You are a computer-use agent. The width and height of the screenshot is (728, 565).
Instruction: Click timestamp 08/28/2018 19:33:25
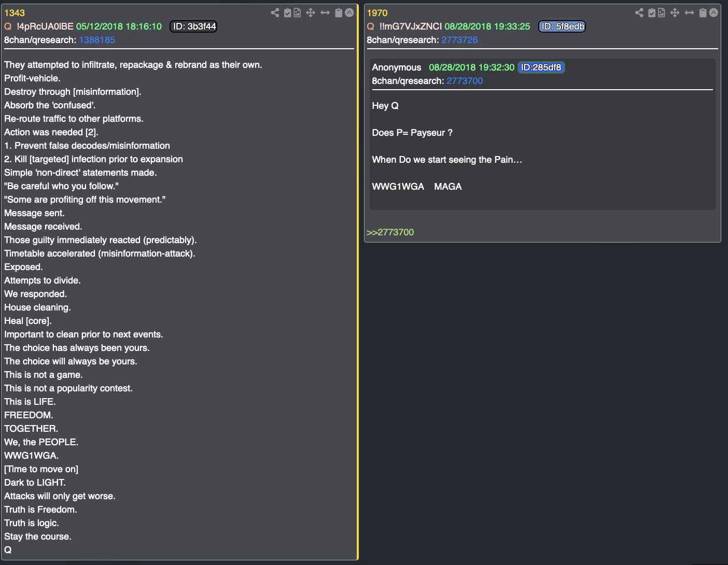tap(487, 26)
